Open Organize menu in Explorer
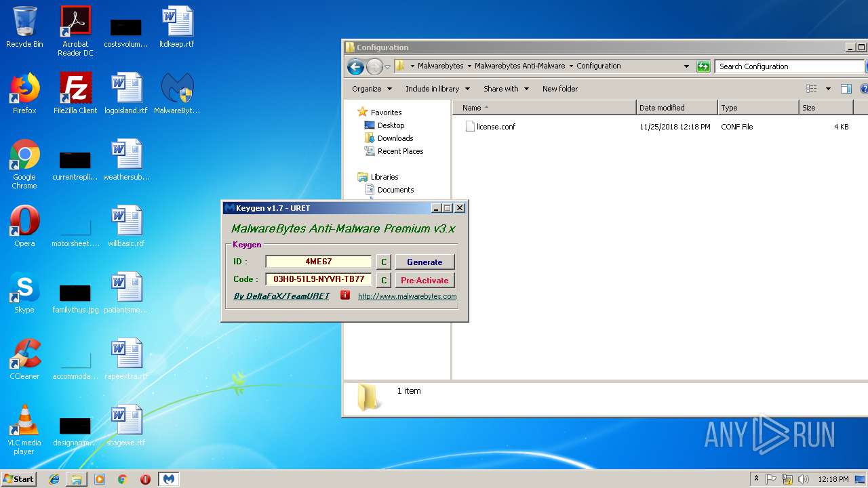Image resolution: width=868 pixels, height=488 pixels. [x=372, y=89]
